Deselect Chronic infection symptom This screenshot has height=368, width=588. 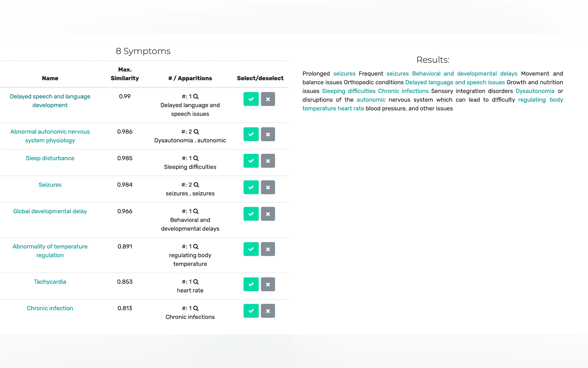point(268,311)
